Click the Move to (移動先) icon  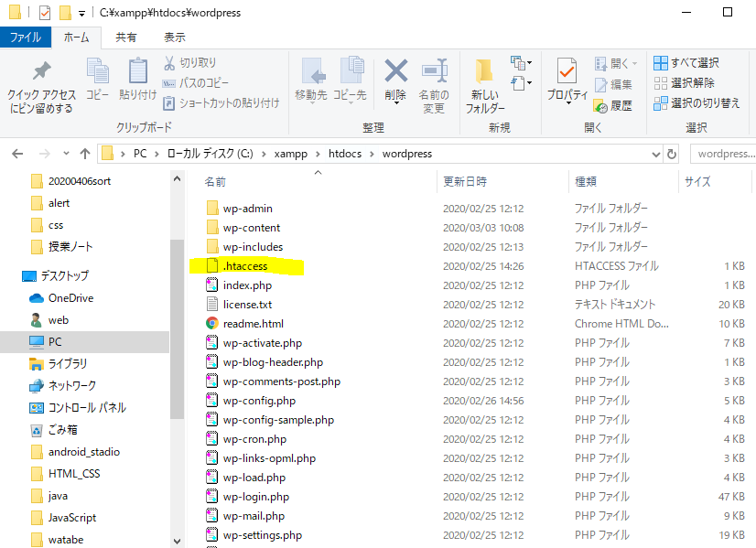click(312, 71)
